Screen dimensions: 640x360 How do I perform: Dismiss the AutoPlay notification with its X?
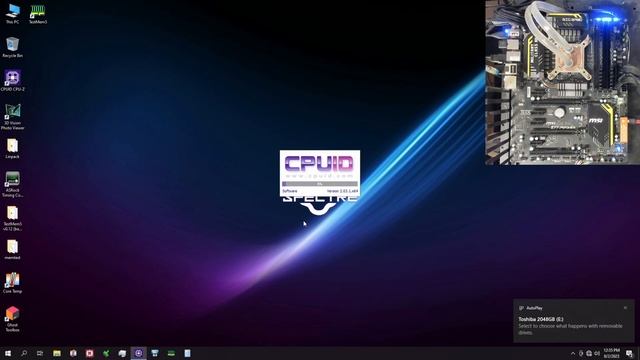(x=625, y=308)
